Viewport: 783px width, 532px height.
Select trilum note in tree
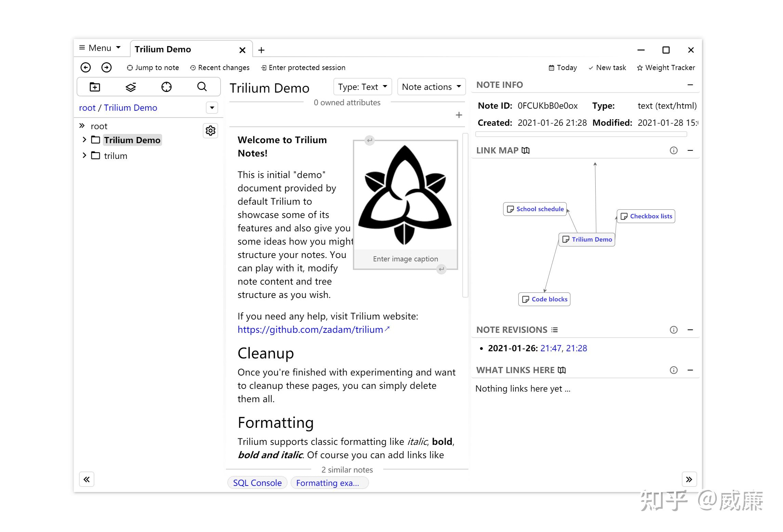point(116,156)
